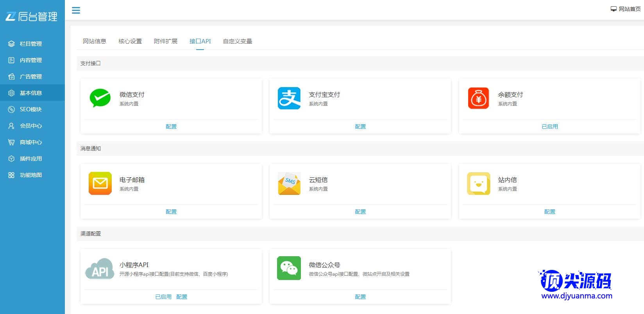Screen dimensions: 644x314
Task: Expand 会员中心 sidebar menu
Action: click(31, 126)
